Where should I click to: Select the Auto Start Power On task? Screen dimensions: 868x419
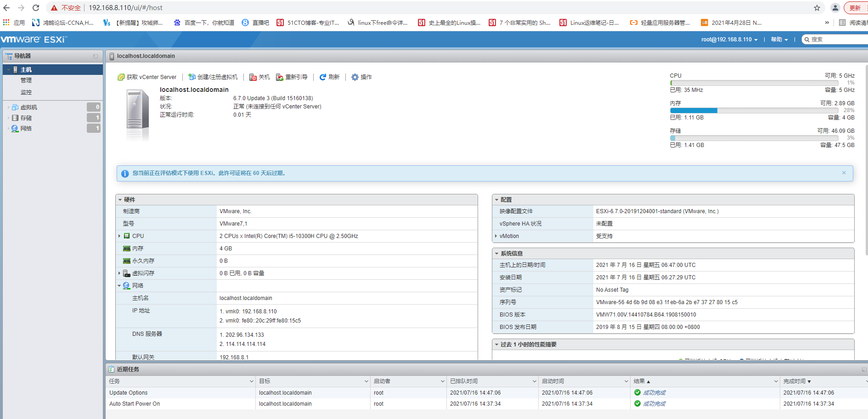[x=487, y=404]
